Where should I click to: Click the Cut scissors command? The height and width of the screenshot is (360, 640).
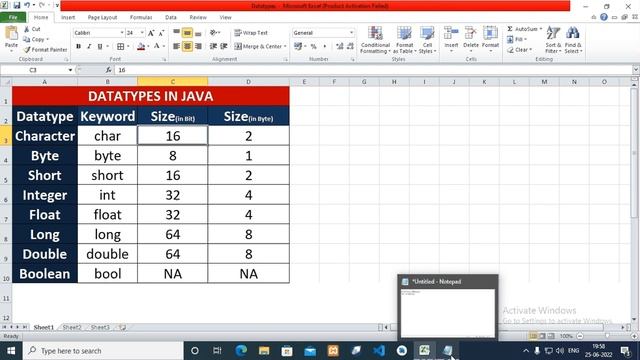pos(32,29)
